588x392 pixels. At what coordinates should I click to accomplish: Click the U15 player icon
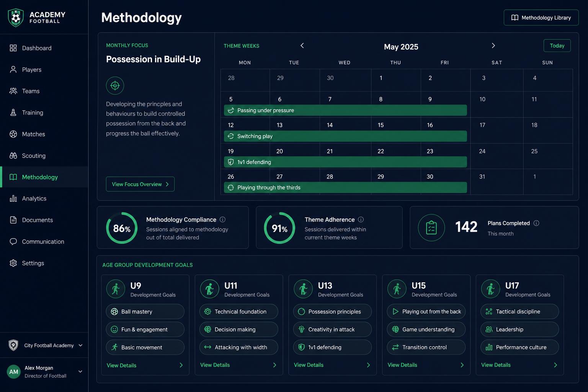point(397,289)
